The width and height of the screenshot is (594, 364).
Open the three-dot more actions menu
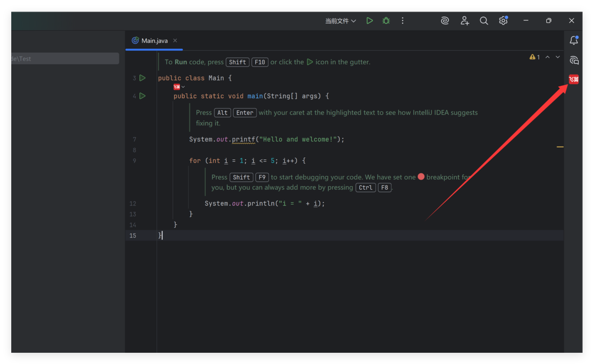tap(403, 21)
